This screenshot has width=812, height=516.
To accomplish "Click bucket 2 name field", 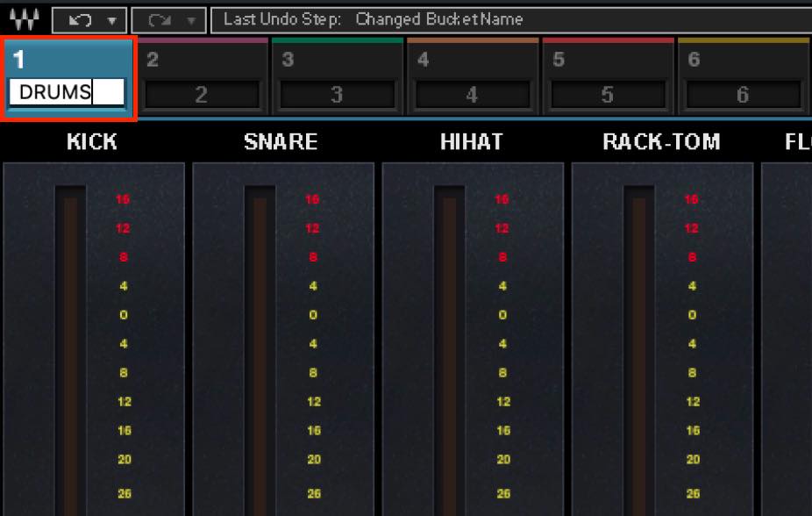I will pyautogui.click(x=202, y=95).
